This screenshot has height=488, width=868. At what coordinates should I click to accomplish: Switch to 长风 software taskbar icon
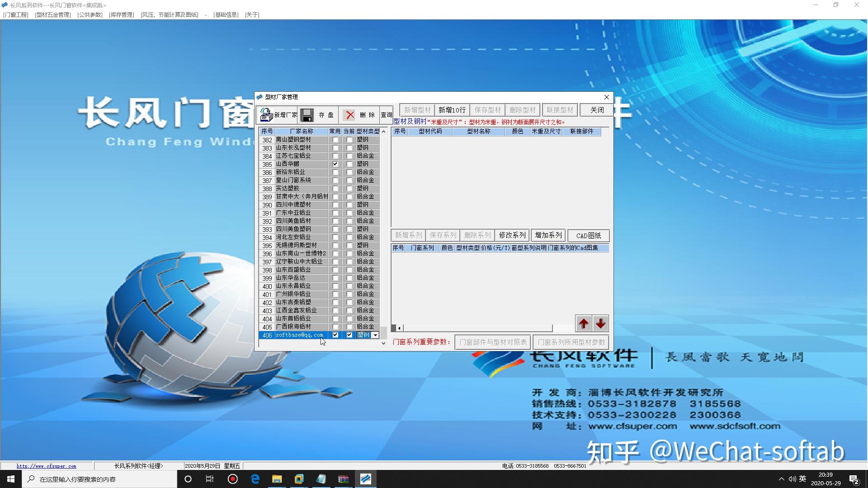tap(366, 479)
